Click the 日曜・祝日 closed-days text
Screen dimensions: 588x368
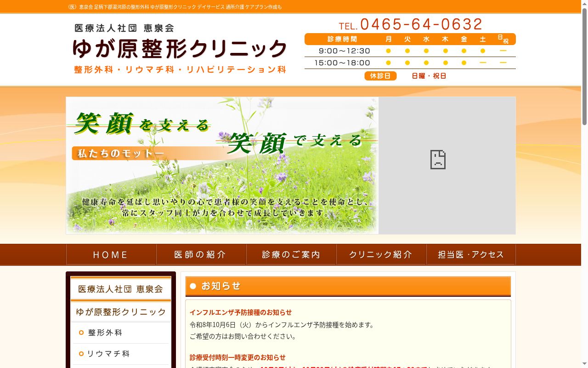pyautogui.click(x=429, y=76)
